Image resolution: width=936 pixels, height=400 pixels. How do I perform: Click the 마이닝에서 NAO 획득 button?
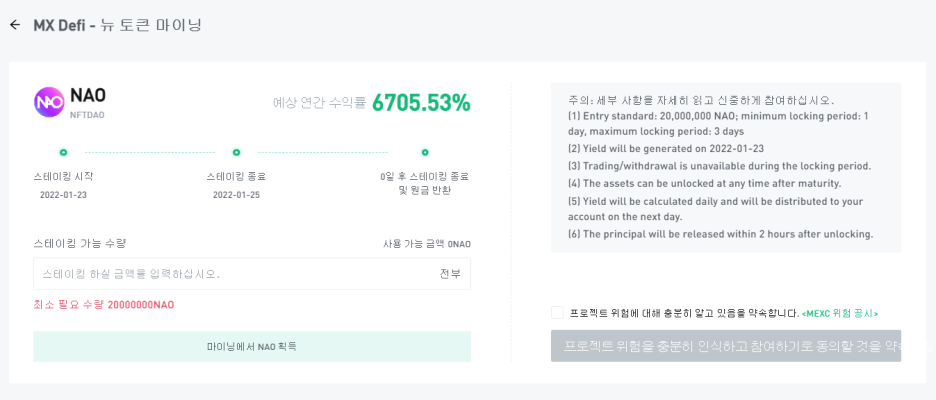(252, 346)
